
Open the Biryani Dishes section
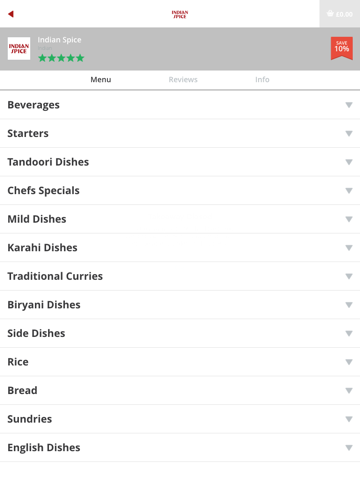click(x=180, y=305)
